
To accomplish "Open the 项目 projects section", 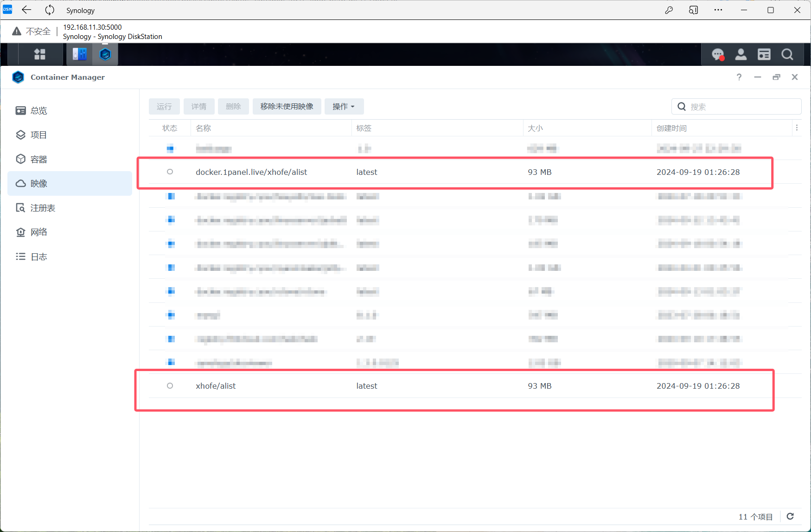I will click(70, 135).
